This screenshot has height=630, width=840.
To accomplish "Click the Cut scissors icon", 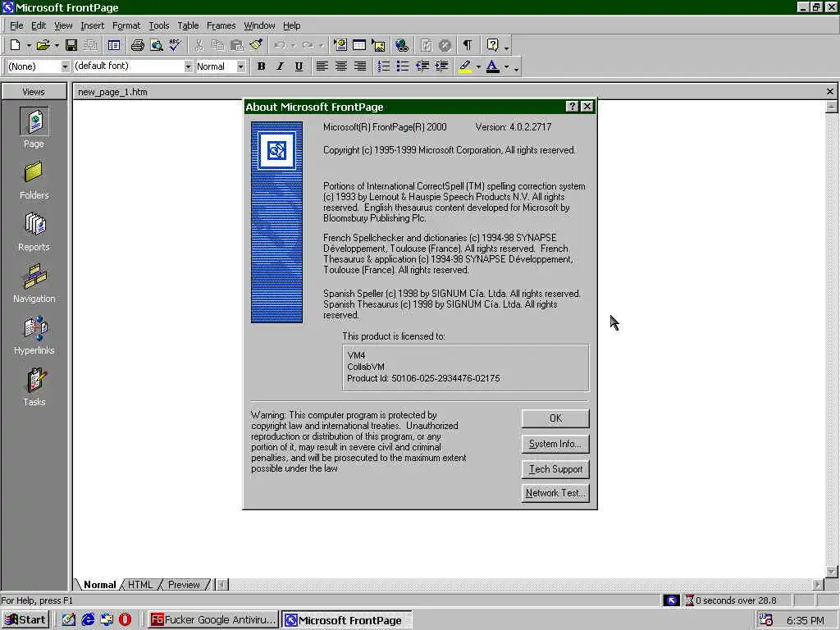I will pyautogui.click(x=199, y=46).
